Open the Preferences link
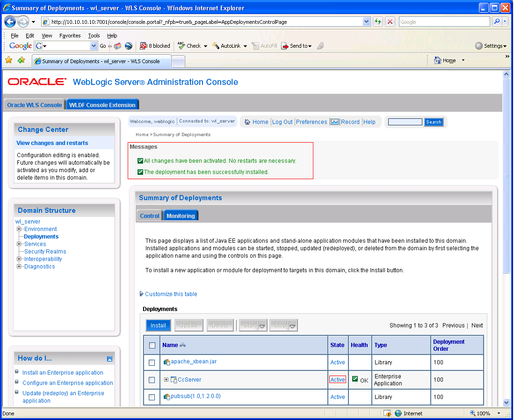This screenshot has height=420, width=514. click(311, 122)
